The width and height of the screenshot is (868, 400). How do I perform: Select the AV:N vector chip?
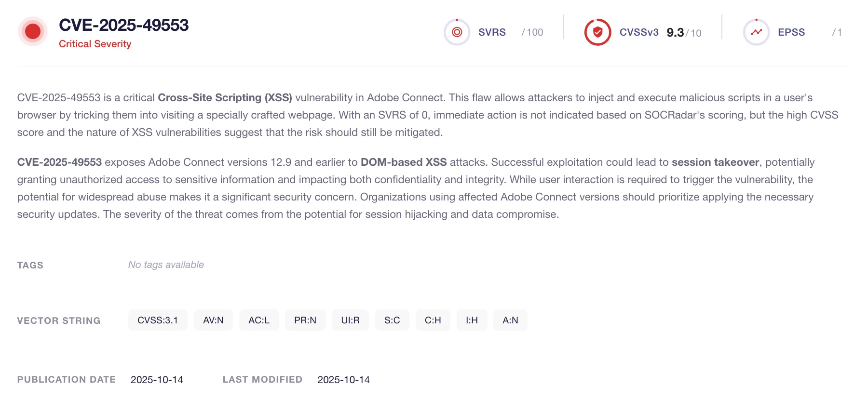[x=213, y=320]
